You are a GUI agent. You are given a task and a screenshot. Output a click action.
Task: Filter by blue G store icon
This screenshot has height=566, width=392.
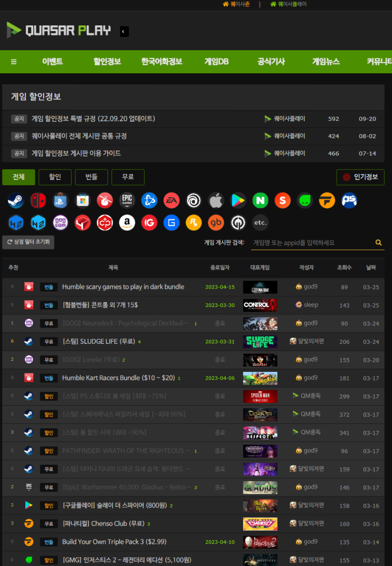(171, 223)
